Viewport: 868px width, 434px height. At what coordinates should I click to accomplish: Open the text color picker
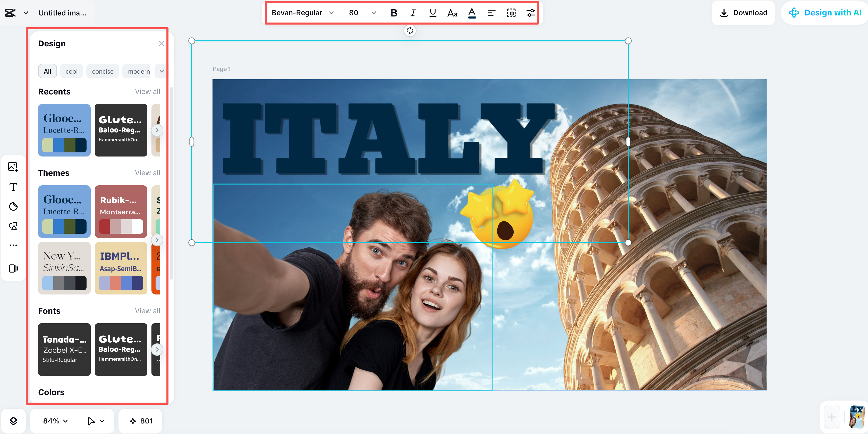(472, 13)
